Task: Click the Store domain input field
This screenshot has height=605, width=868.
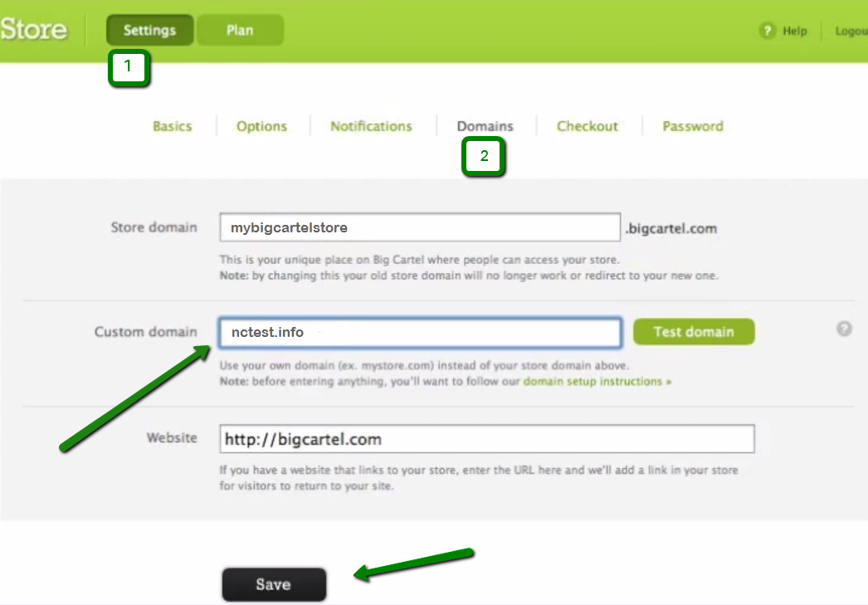Action: [420, 227]
